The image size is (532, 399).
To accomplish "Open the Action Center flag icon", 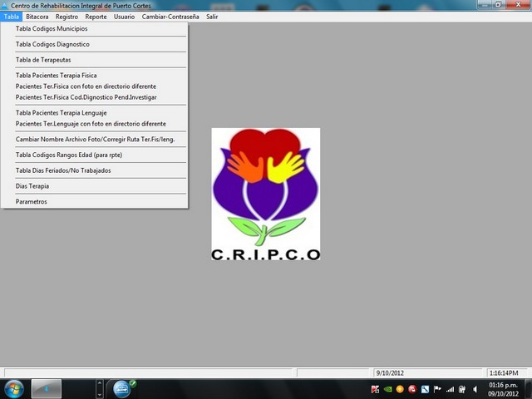I will pos(437,389).
